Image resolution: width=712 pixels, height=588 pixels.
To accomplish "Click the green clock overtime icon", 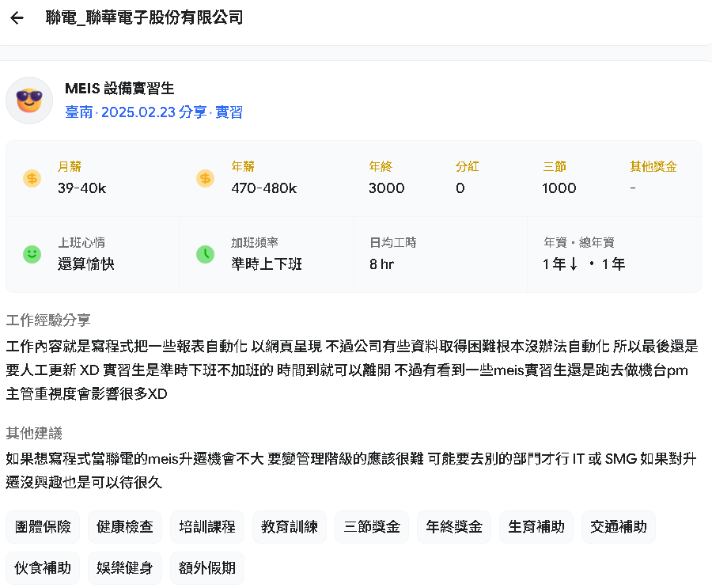I will click(205, 255).
